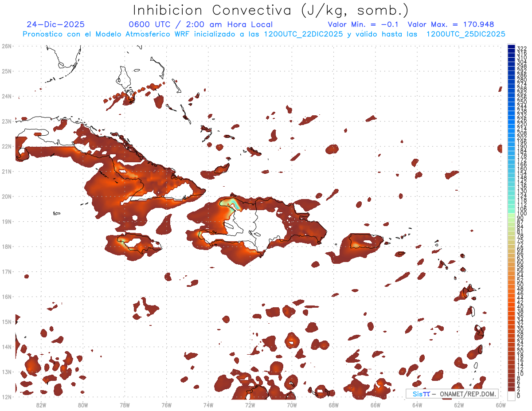Image resolution: width=532 pixels, height=411 pixels.
Task: Click the 21N latitude label
Action: [7, 171]
